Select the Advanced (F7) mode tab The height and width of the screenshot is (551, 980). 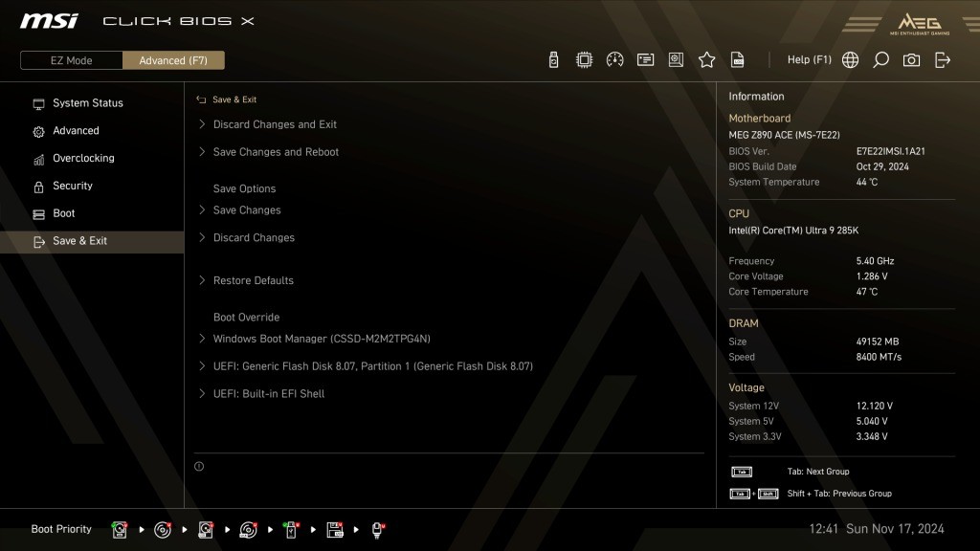[x=173, y=60]
